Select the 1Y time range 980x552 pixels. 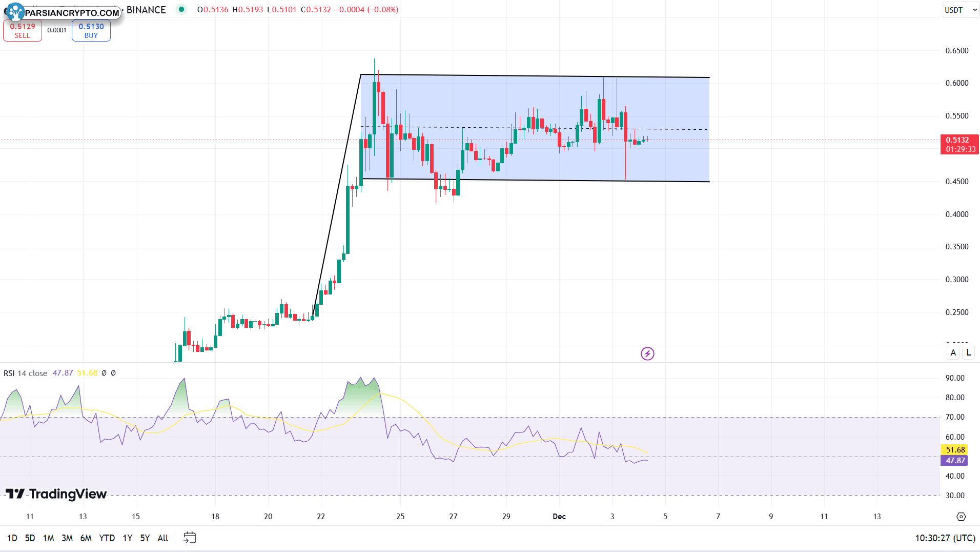(x=128, y=538)
